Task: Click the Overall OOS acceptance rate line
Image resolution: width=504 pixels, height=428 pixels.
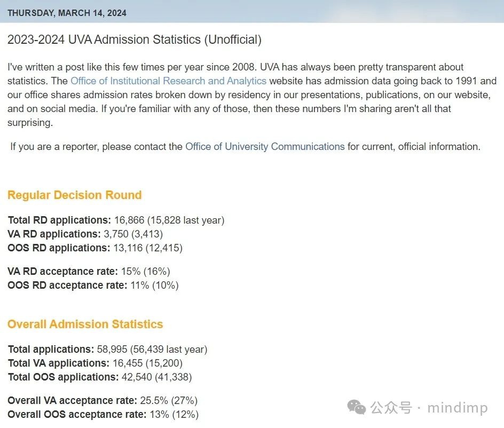Action: point(103,415)
